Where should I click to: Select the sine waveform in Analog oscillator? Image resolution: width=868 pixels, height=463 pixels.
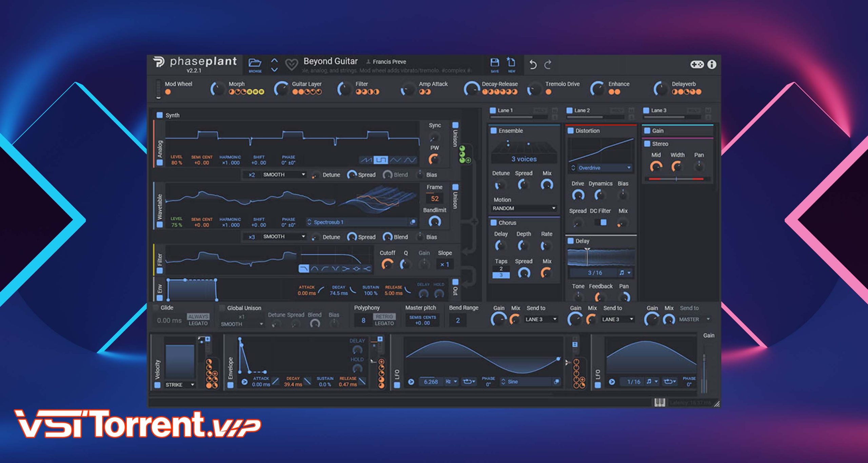410,160
